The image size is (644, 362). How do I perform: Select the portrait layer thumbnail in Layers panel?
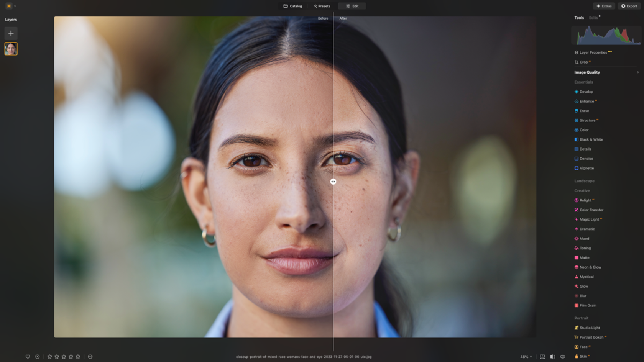click(11, 48)
